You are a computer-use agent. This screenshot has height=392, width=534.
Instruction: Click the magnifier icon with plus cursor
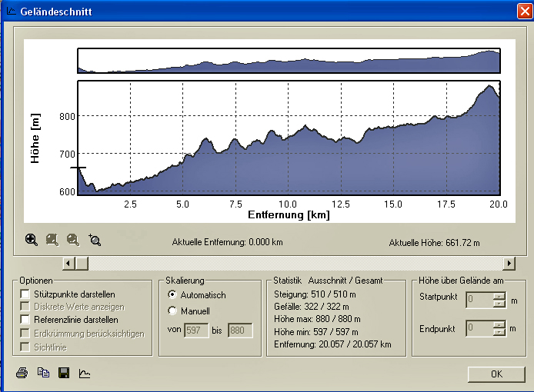point(95,240)
